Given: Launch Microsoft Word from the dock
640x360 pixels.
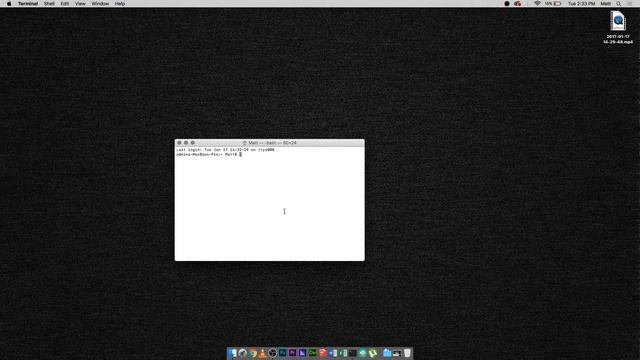Looking at the screenshot, I should pyautogui.click(x=333, y=353).
